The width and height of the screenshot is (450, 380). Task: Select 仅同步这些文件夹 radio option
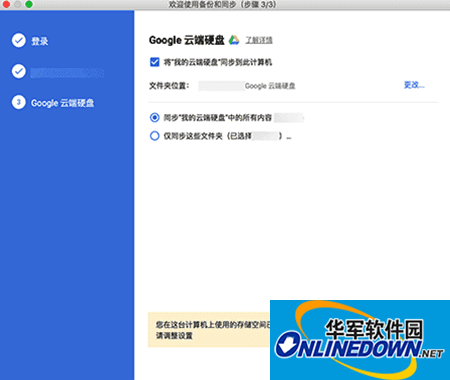click(x=154, y=136)
